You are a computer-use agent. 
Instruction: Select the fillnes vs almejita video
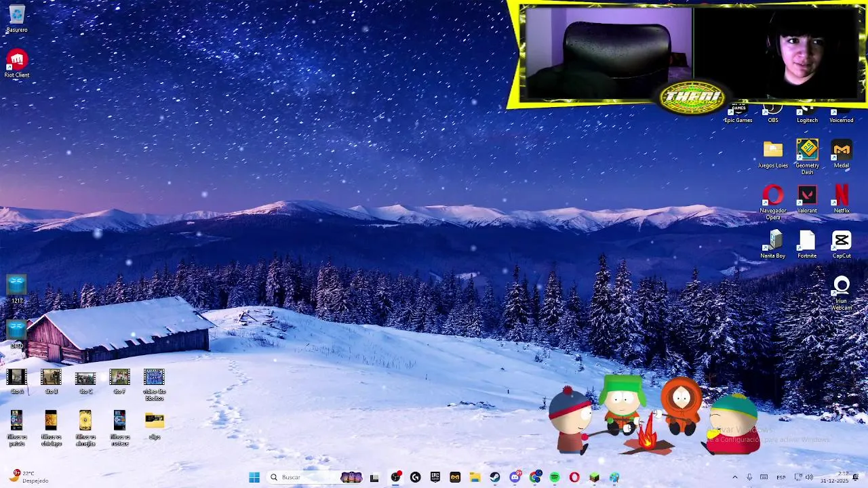85,428
